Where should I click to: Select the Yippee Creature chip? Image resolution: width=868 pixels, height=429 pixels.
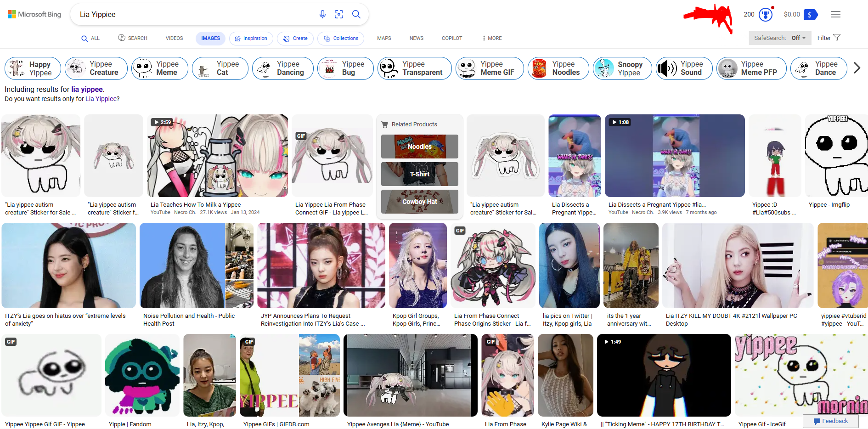(x=96, y=68)
